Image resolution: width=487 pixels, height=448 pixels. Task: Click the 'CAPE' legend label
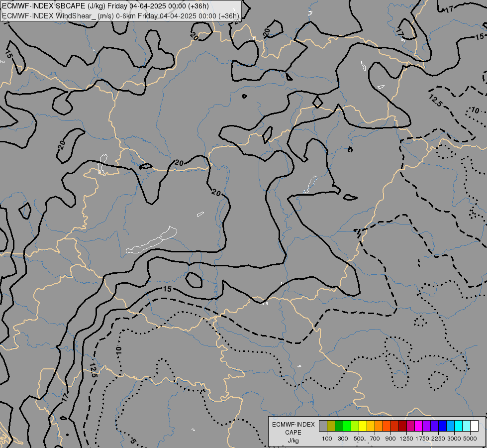tap(293, 433)
